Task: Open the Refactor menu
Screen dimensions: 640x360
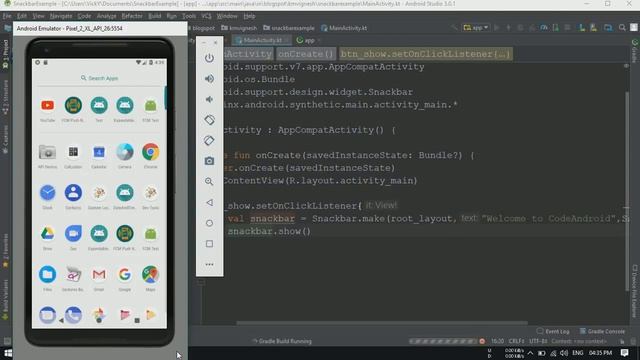Action: coord(132,16)
